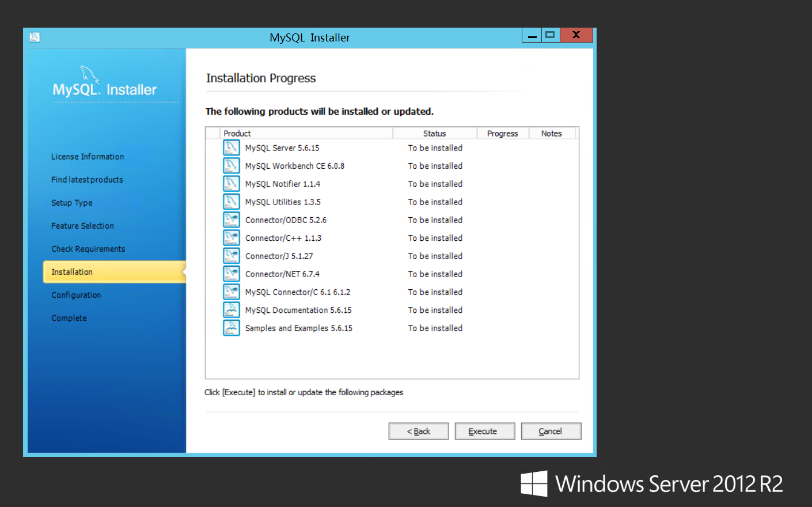Image resolution: width=812 pixels, height=507 pixels.
Task: Select the Connector/NET 6.7.4 text
Action: pyautogui.click(x=282, y=274)
